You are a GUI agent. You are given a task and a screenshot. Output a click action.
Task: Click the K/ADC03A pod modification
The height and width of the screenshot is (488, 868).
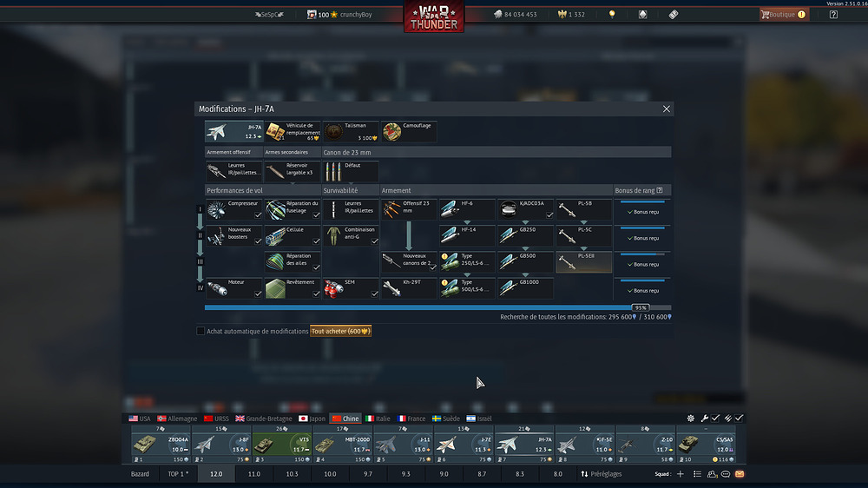click(x=510, y=208)
